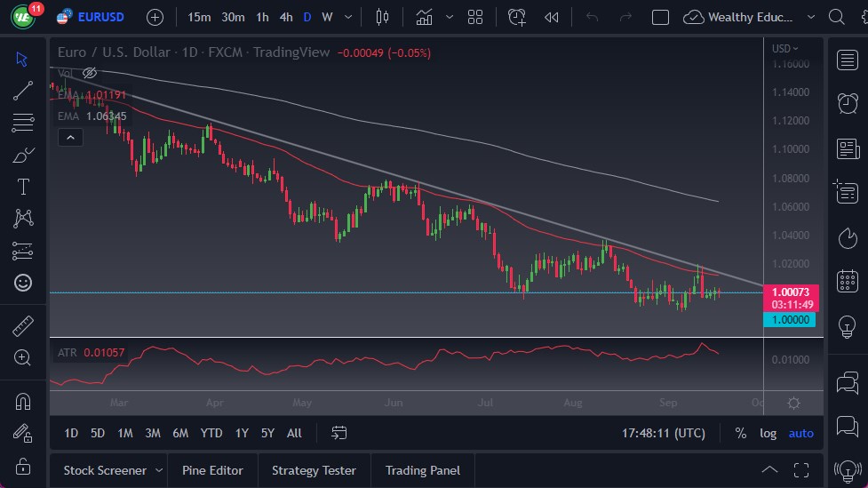Toggle volume indicator visibility eye
The width and height of the screenshot is (868, 488).
pos(90,73)
